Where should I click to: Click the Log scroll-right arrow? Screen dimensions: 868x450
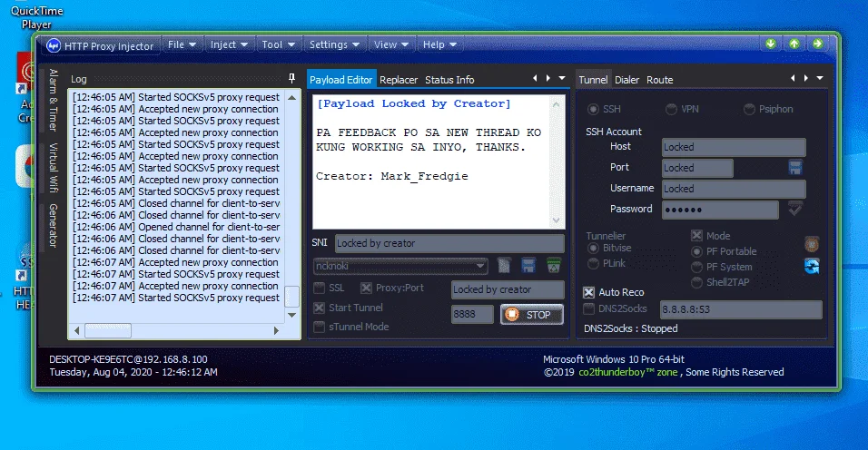[276, 330]
